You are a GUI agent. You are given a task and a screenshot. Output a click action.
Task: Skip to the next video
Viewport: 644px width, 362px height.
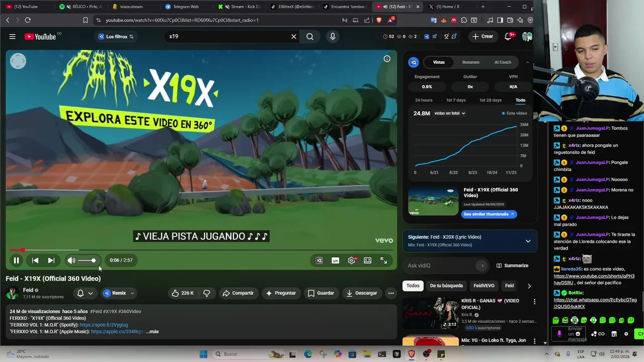click(x=51, y=260)
